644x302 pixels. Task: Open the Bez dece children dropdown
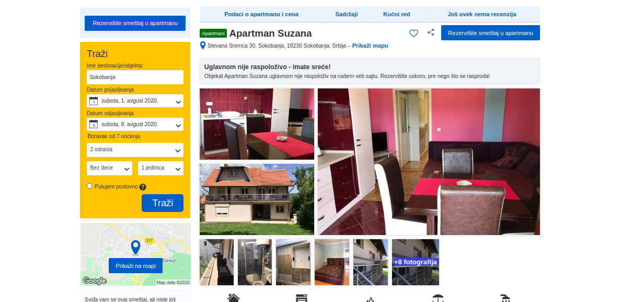[109, 168]
